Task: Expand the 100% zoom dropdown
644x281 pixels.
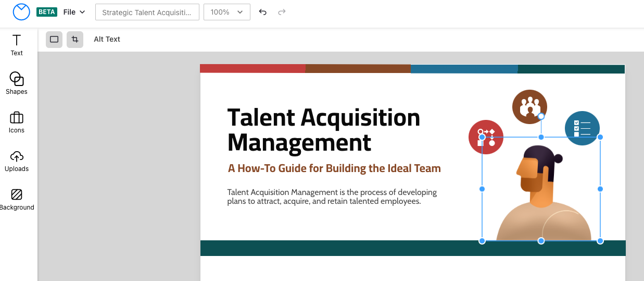Action: [x=226, y=12]
